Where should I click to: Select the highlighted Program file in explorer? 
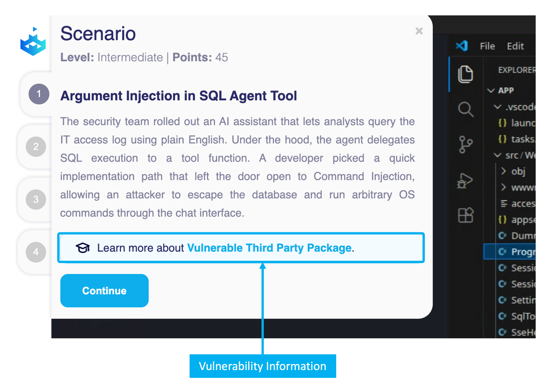coord(509,252)
